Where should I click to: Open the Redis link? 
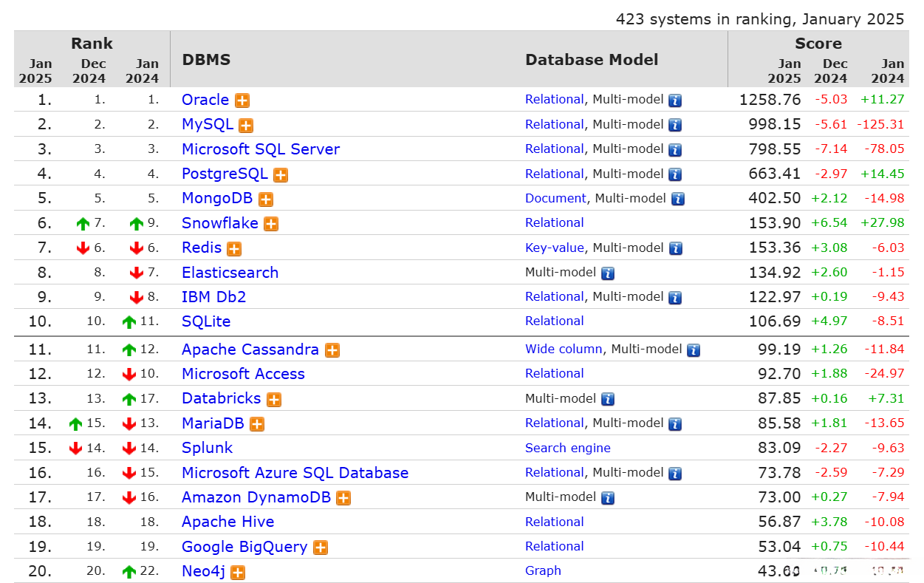pyautogui.click(x=202, y=248)
